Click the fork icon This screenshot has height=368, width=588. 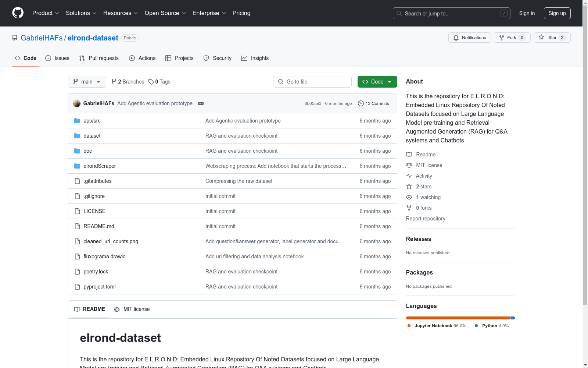click(502, 38)
